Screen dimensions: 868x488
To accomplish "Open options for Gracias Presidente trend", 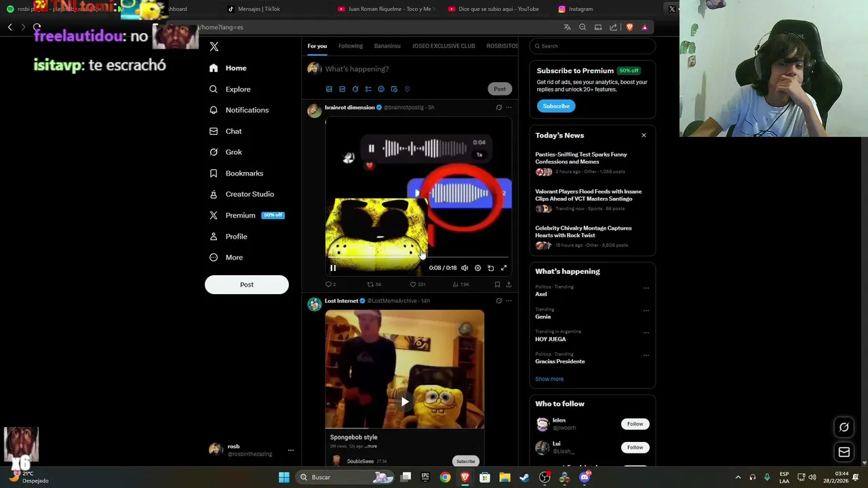I will [x=646, y=355].
